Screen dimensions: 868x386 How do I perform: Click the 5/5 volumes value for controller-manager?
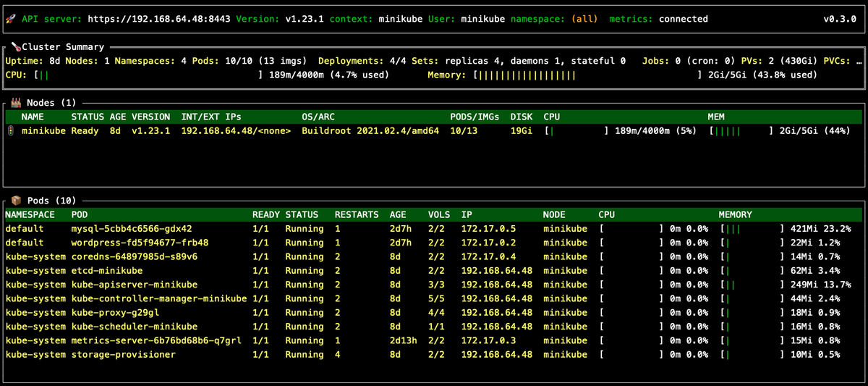point(436,298)
